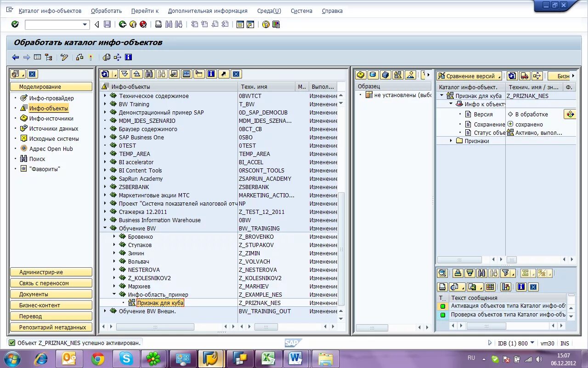
Task: Click the Create new session icon
Action: [x=240, y=24]
